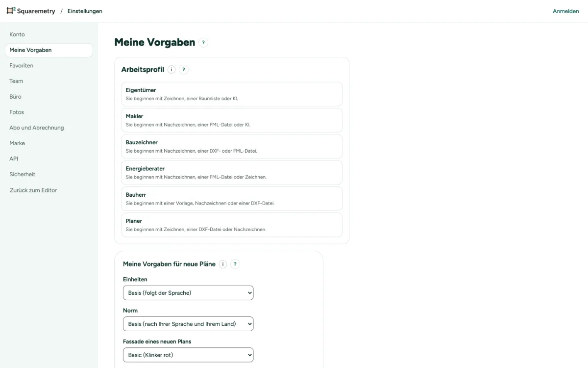
Task: Select the Eigentümer work profile
Action: 232,94
